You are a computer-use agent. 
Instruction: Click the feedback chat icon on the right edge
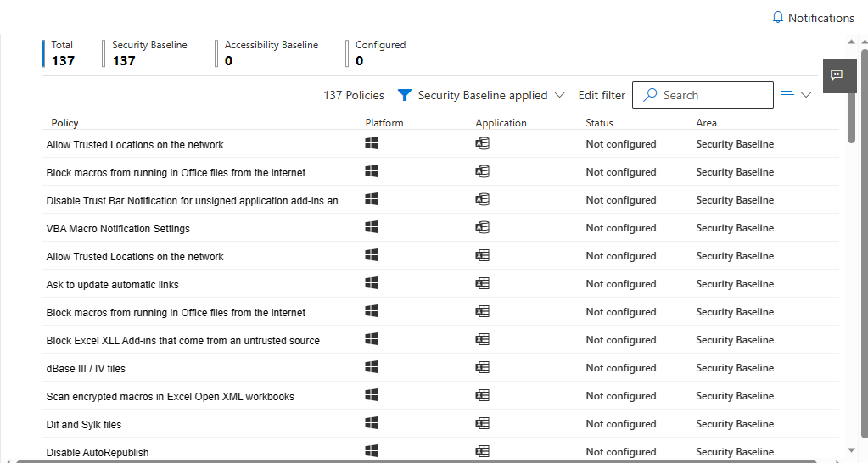click(836, 75)
